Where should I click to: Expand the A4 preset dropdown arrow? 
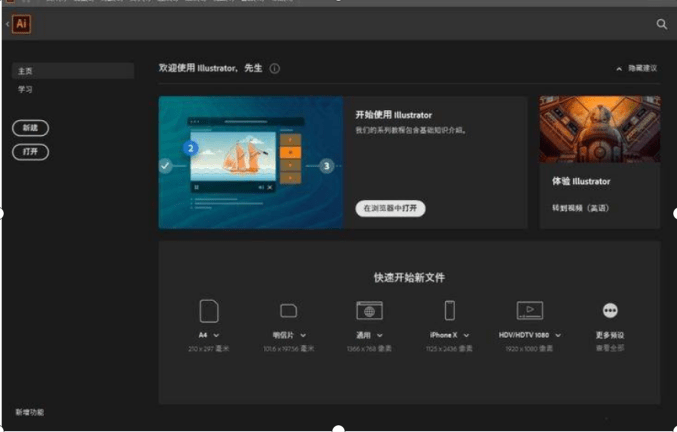(216, 335)
